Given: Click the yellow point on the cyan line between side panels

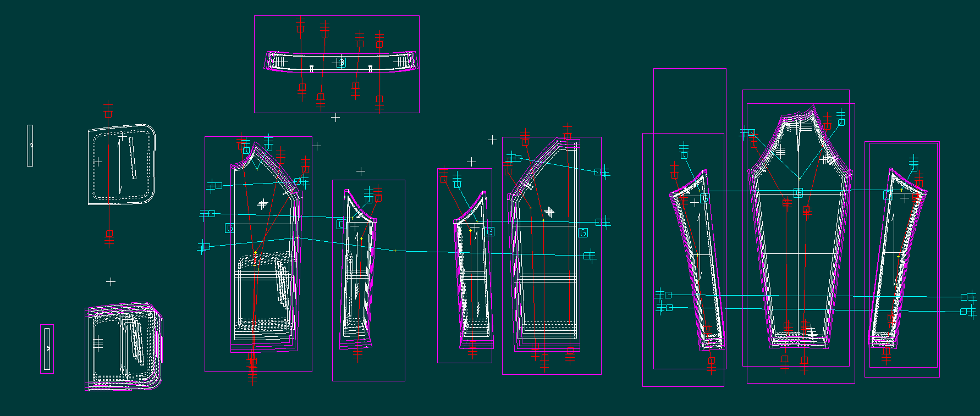Looking at the screenshot, I should tap(395, 251).
